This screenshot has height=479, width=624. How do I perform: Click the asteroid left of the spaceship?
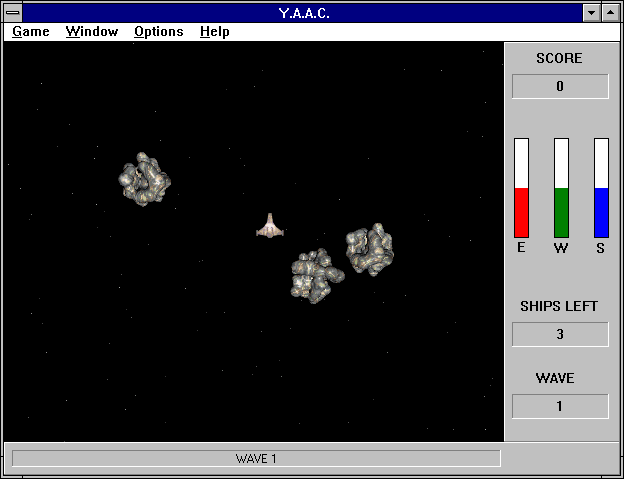[145, 179]
